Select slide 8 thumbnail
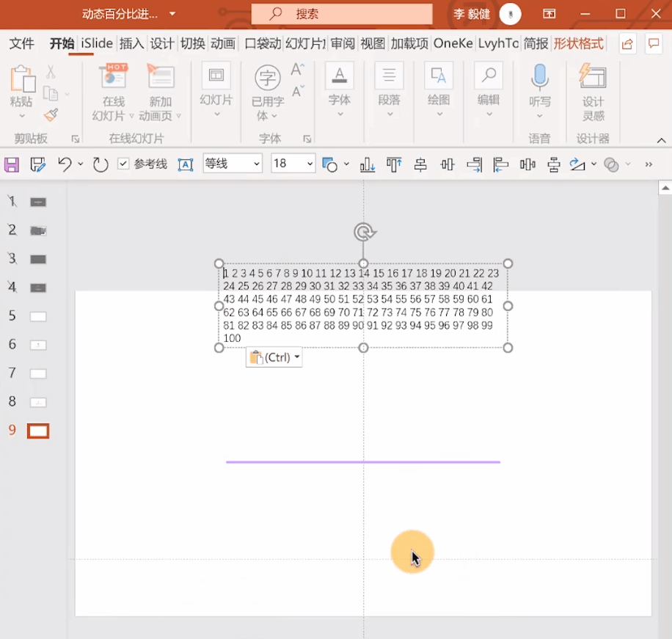Viewport: 672px width, 639px height. [x=37, y=403]
